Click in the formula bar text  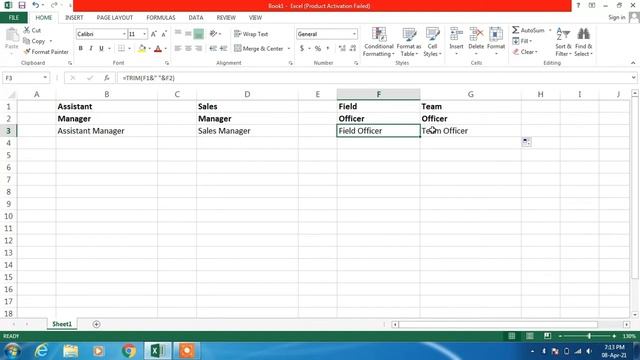point(149,78)
